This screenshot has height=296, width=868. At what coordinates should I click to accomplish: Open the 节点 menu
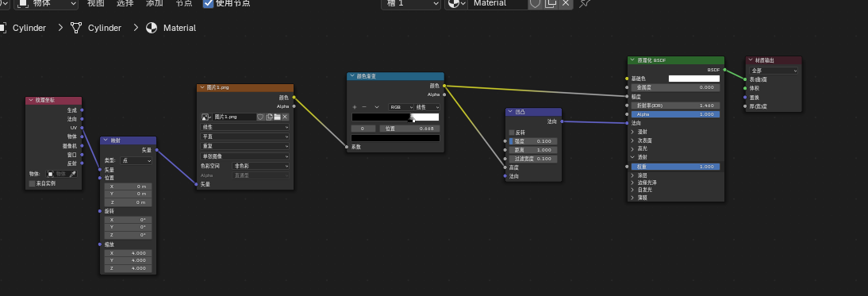184,3
